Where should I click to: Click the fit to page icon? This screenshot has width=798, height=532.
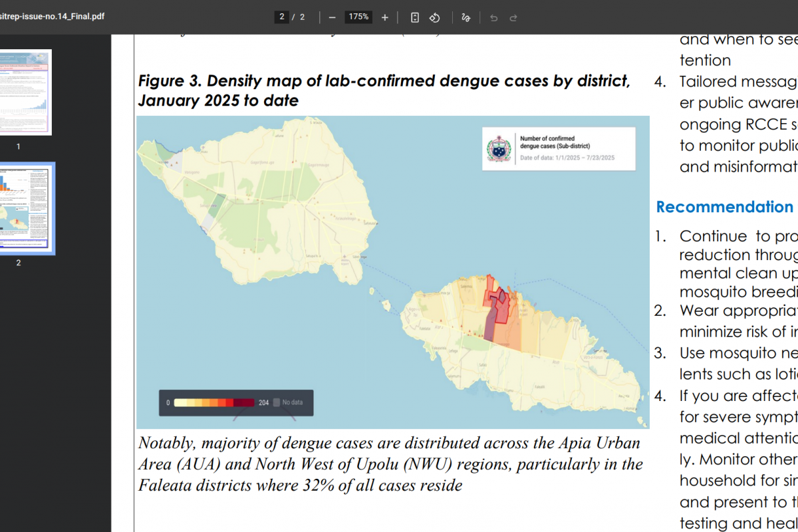[x=415, y=17]
